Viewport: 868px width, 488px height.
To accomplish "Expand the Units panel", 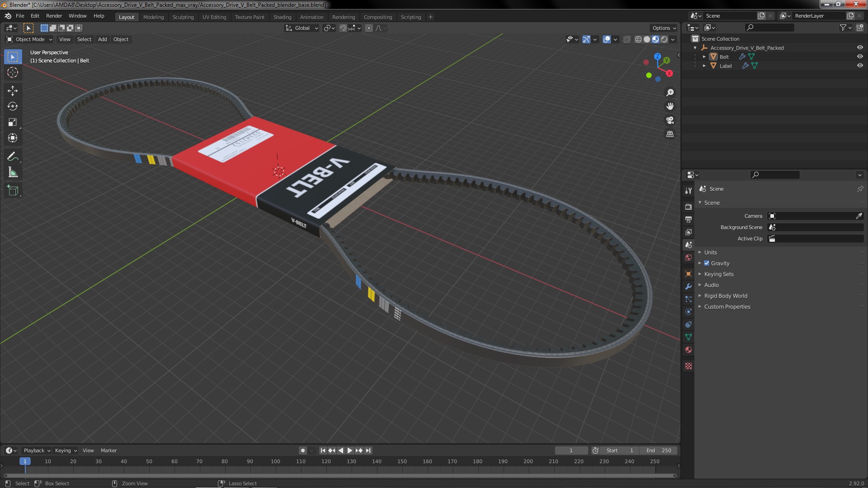I will coord(710,252).
